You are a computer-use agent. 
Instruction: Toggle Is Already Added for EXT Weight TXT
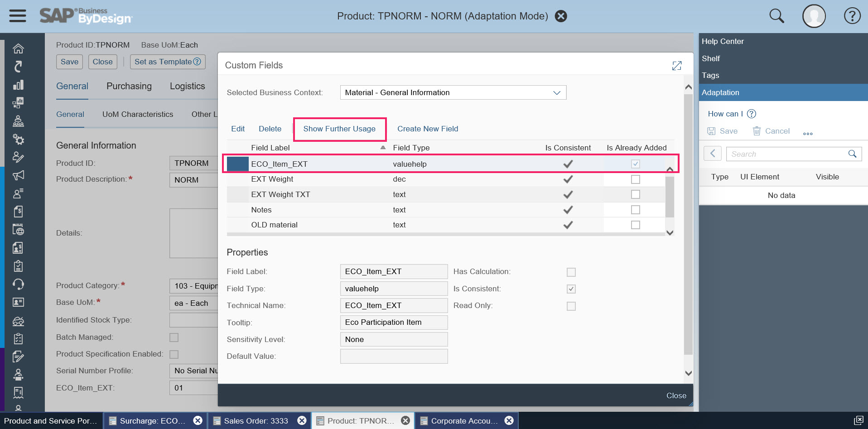[x=636, y=194]
